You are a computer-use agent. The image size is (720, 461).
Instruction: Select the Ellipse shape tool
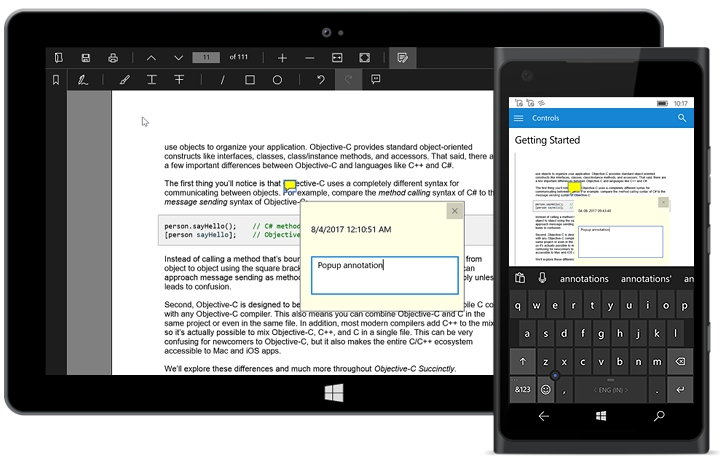(x=277, y=80)
